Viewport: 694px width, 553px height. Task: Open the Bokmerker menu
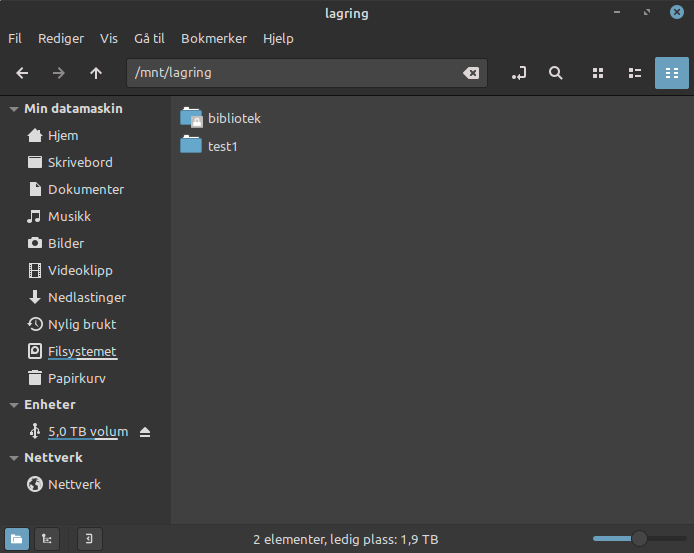214,39
